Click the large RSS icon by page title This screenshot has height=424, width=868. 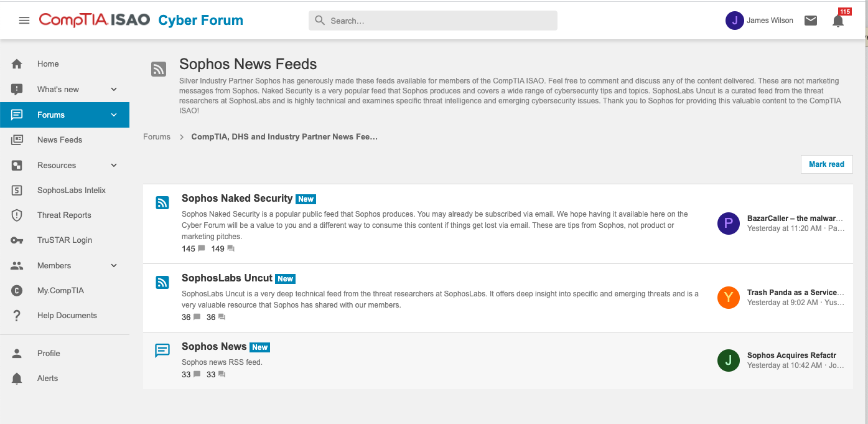click(159, 69)
